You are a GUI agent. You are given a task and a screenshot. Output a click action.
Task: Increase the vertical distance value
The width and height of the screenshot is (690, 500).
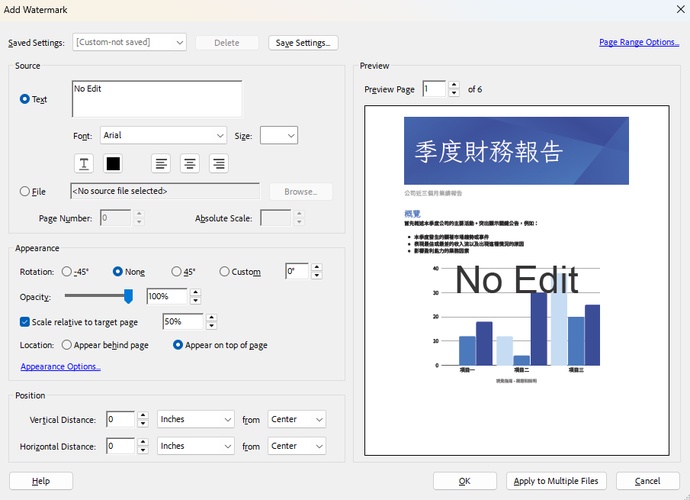coord(142,415)
